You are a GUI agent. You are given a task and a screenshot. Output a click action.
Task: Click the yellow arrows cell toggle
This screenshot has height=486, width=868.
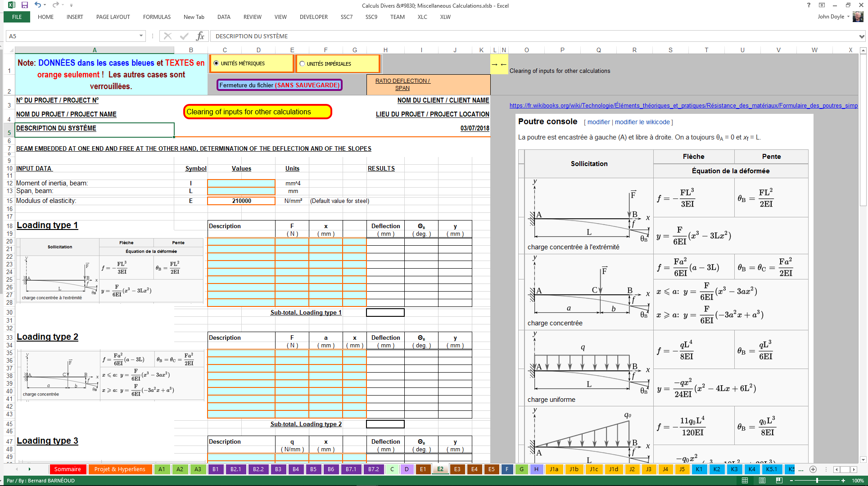[499, 64]
